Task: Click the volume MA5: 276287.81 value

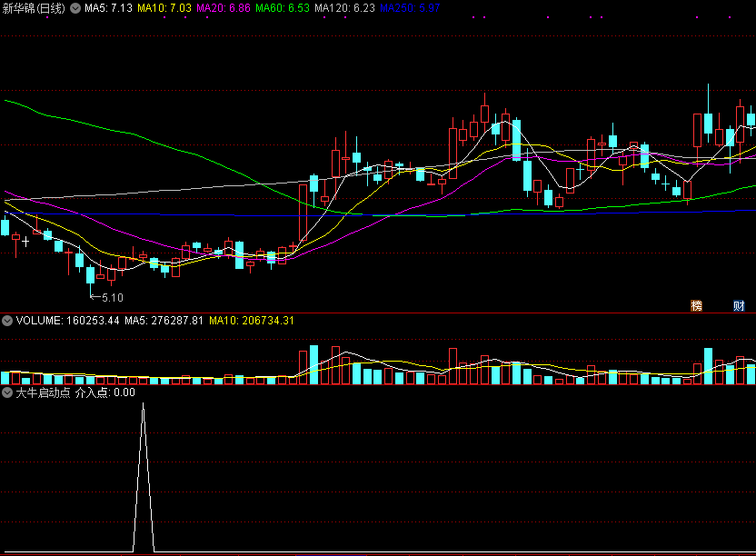Action: click(x=164, y=321)
